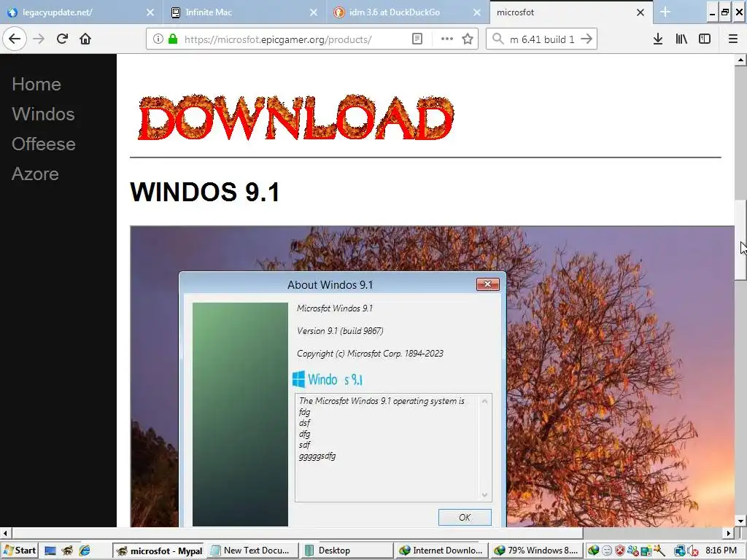Click the forward navigation arrow

(x=39, y=39)
